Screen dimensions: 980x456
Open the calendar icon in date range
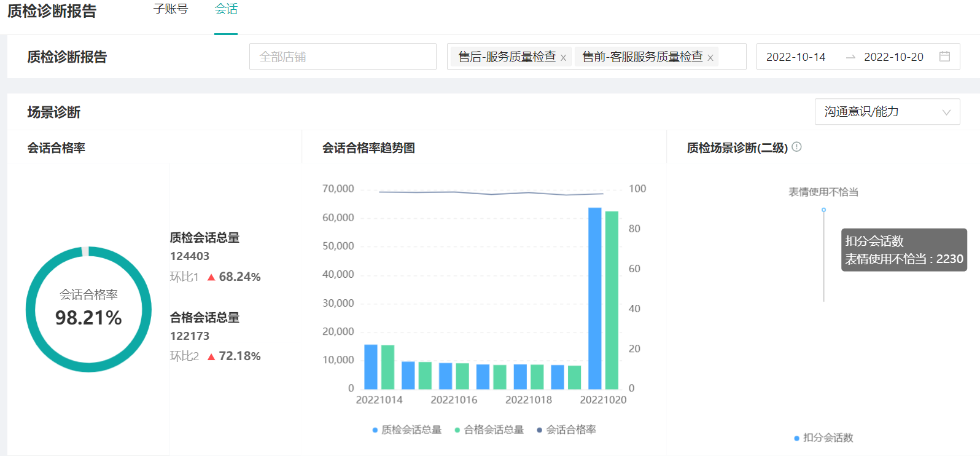pos(944,57)
